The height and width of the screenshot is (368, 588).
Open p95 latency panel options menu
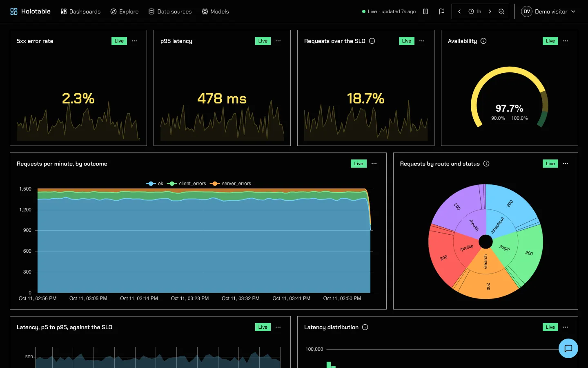point(278,41)
